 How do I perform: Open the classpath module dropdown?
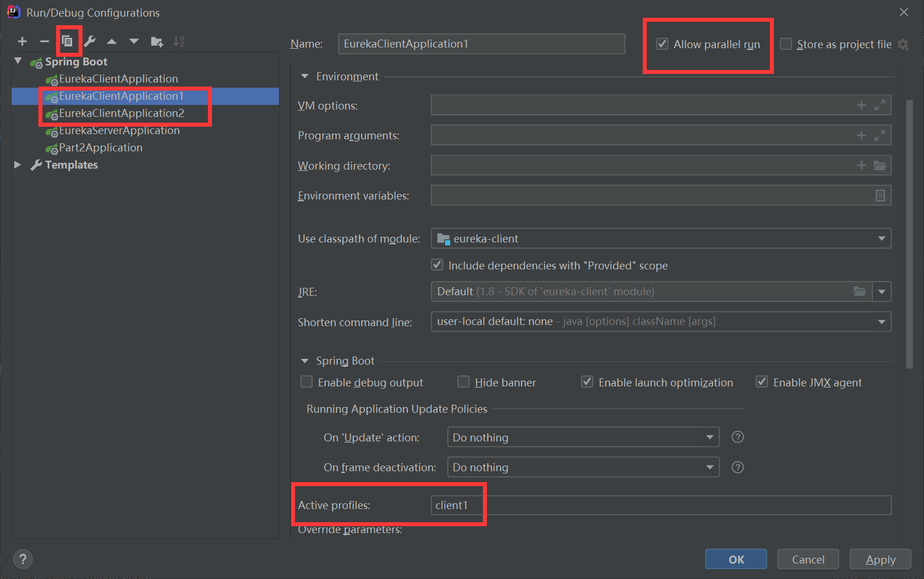pos(882,238)
